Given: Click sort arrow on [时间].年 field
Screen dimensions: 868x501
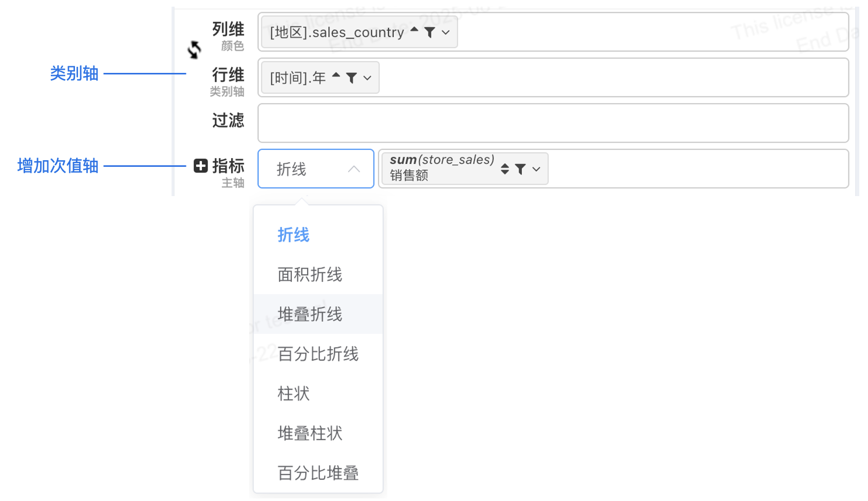Looking at the screenshot, I should pyautogui.click(x=336, y=76).
